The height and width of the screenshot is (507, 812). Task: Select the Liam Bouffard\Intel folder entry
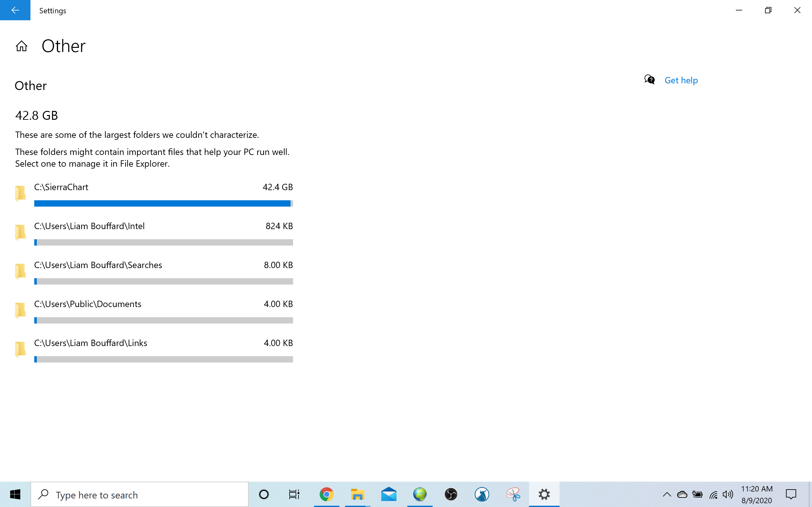point(89,226)
